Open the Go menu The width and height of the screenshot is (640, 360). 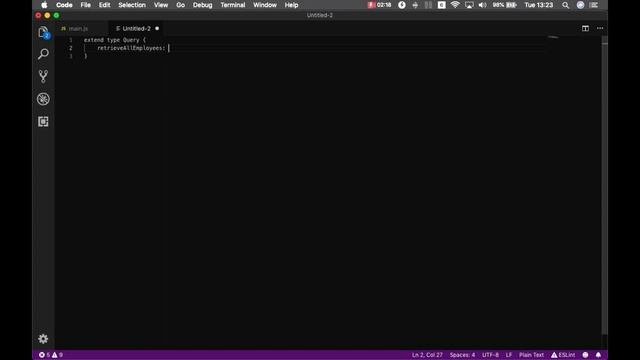[180, 5]
